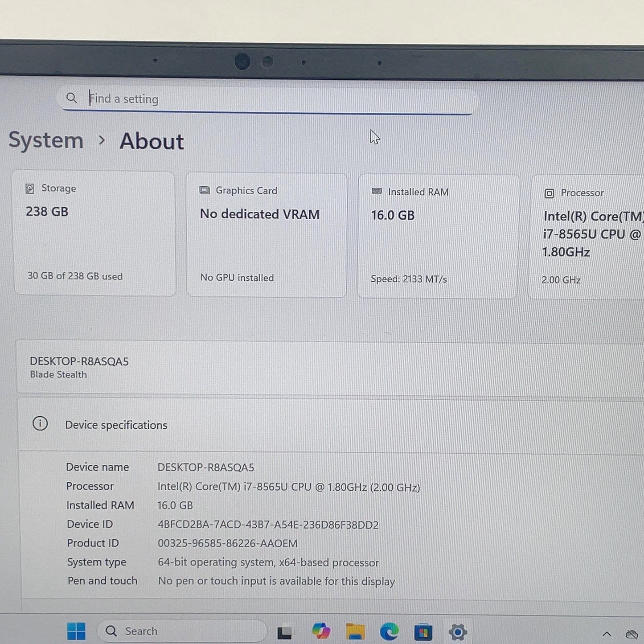
Task: Open Task View from the taskbar
Action: 285,632
